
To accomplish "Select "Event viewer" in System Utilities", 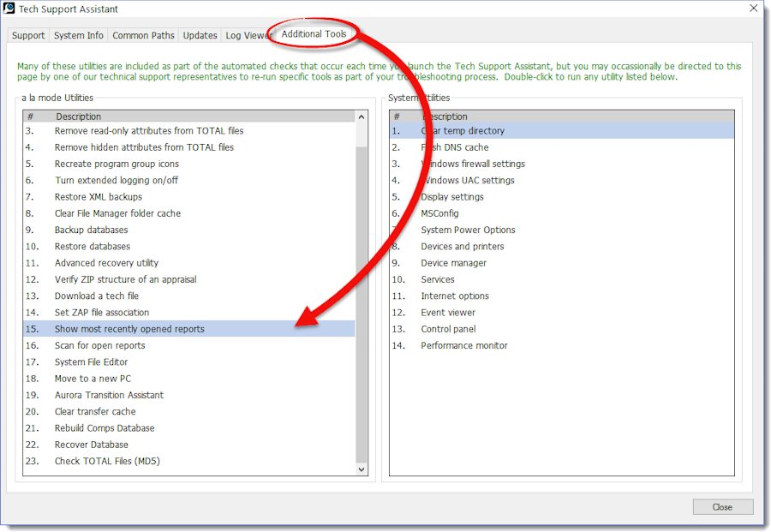I will [561, 313].
